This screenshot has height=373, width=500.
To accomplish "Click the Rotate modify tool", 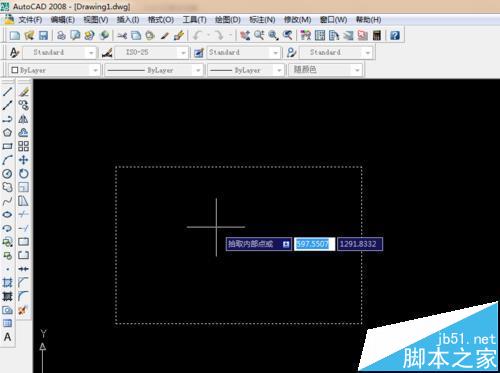I will coord(23,173).
